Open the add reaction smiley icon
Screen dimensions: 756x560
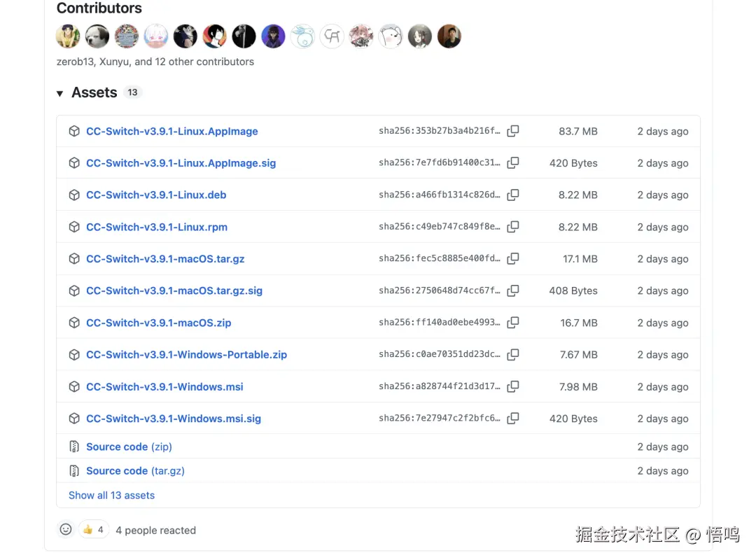[x=65, y=529]
